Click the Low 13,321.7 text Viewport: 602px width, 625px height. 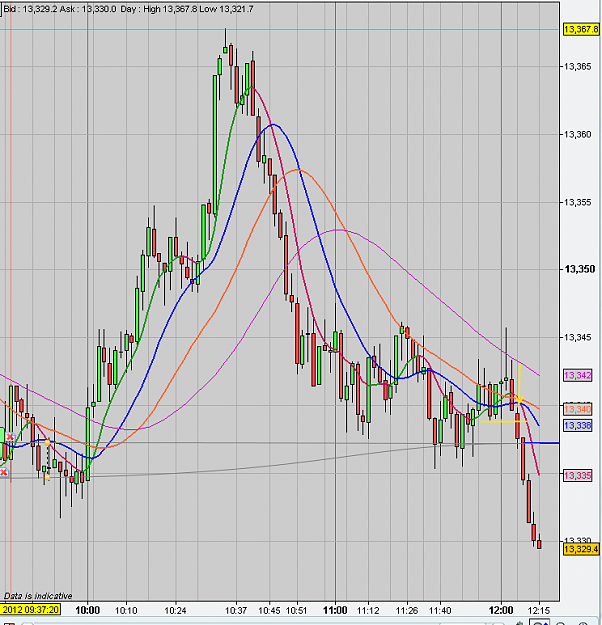click(226, 9)
